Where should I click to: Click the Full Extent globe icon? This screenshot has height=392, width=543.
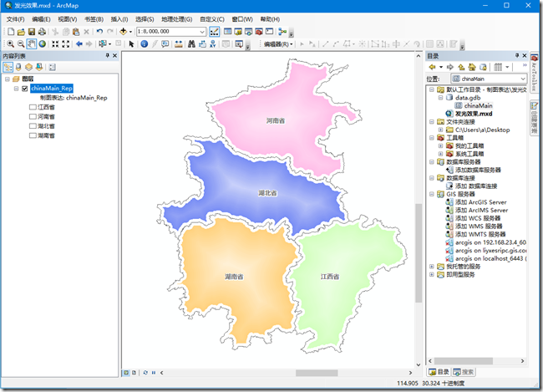click(43, 44)
